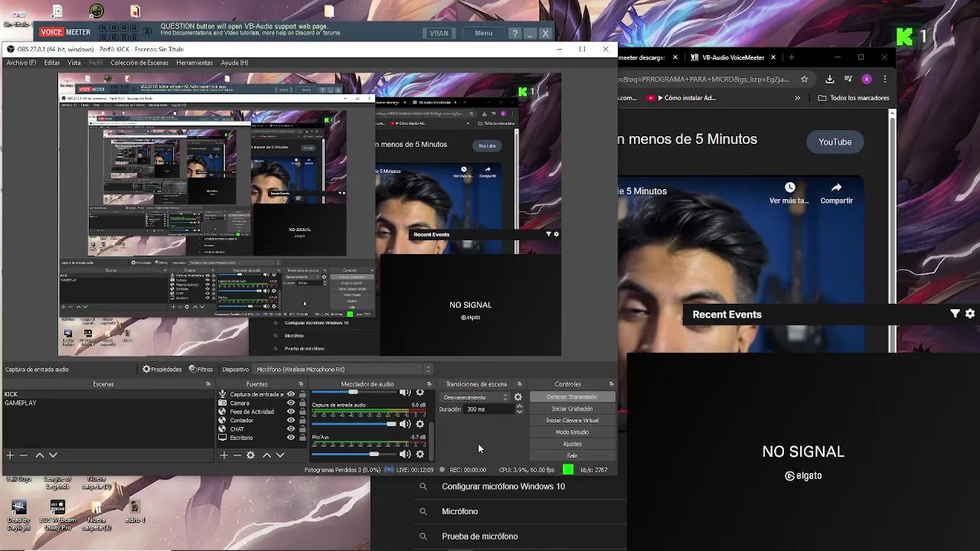Open Editar menu in OBS

pyautogui.click(x=52, y=63)
